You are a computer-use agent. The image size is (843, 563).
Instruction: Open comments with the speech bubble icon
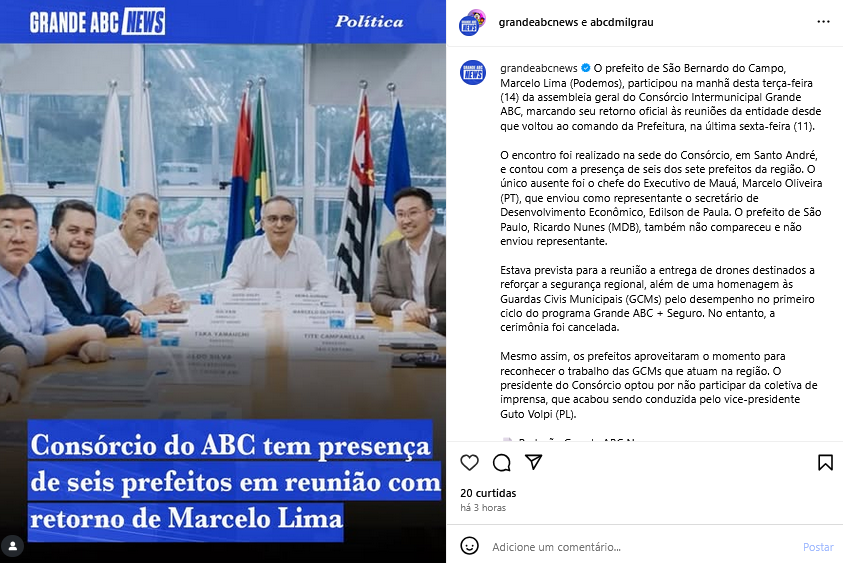tap(502, 462)
